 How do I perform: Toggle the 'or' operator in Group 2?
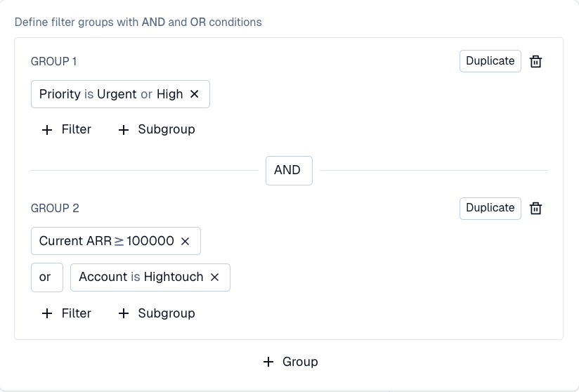click(x=46, y=277)
